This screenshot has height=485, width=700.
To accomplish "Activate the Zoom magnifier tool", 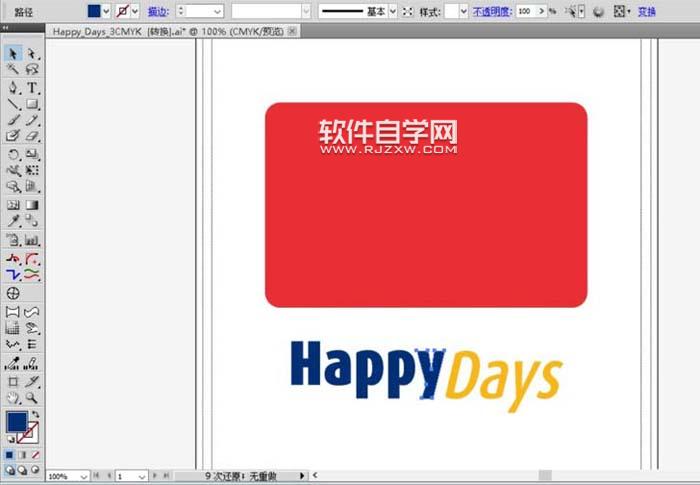I will click(32, 398).
